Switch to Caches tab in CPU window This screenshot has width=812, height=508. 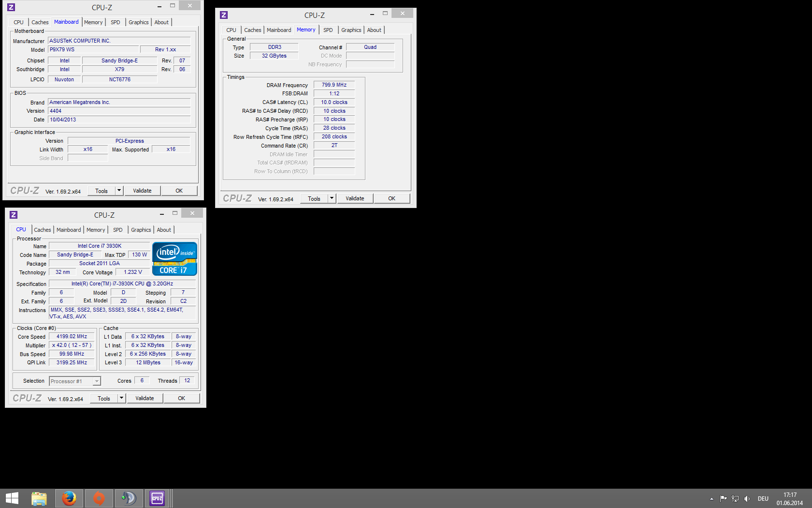[43, 230]
